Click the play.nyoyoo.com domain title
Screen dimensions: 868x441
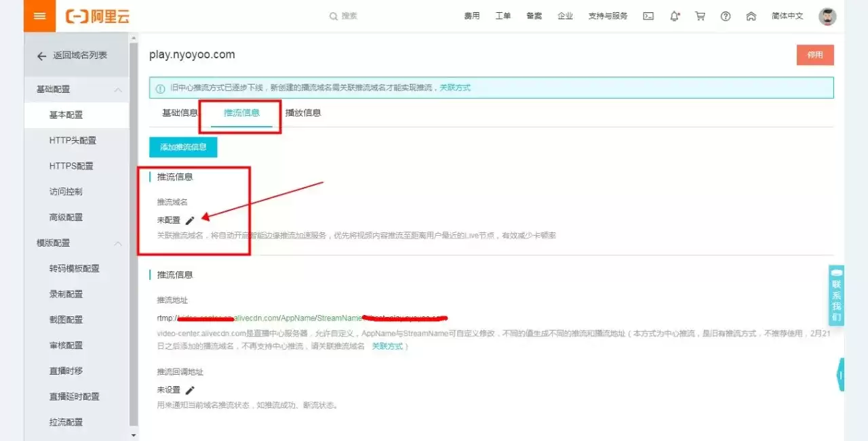coord(192,55)
